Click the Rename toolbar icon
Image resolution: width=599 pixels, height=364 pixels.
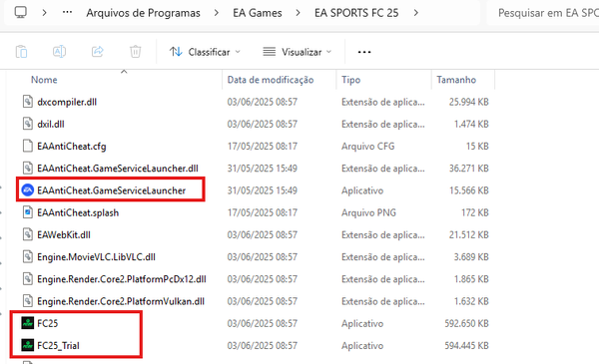point(59,52)
